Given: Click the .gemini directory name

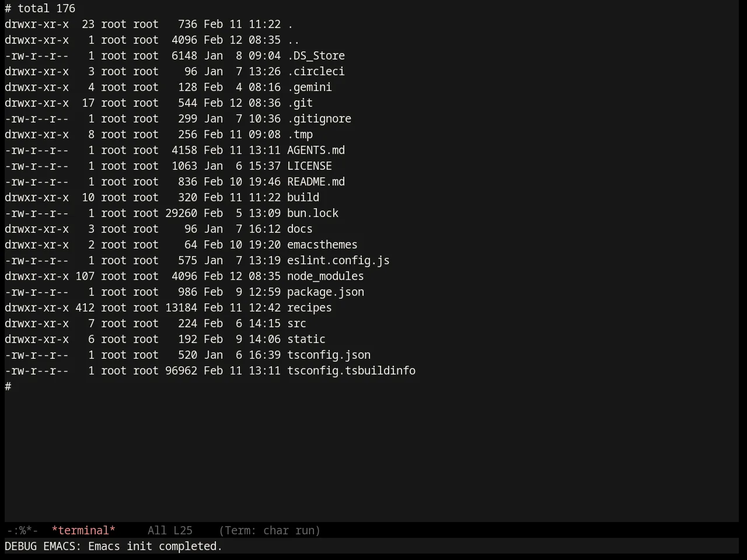Looking at the screenshot, I should pos(309,87).
